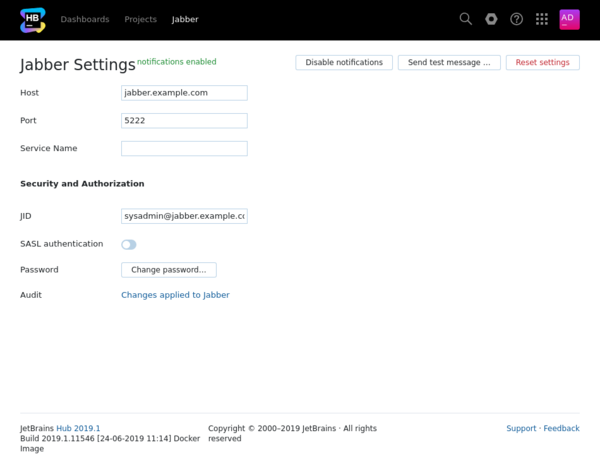
Task: Open the search magnifier icon
Action: click(x=465, y=19)
